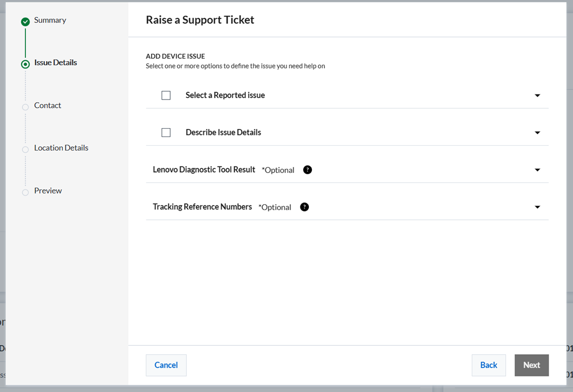This screenshot has height=392, width=573.
Task: Check the Select a Reported issue checkbox
Action: [166, 95]
